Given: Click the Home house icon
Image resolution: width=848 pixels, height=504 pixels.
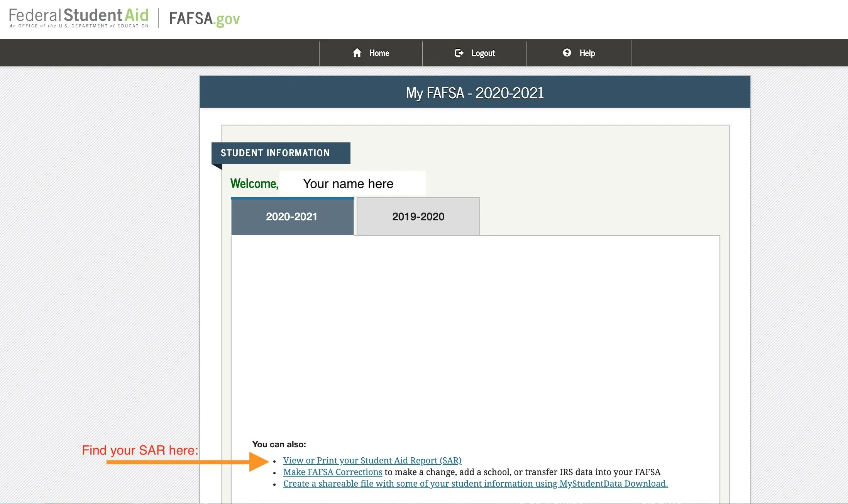Looking at the screenshot, I should (357, 53).
